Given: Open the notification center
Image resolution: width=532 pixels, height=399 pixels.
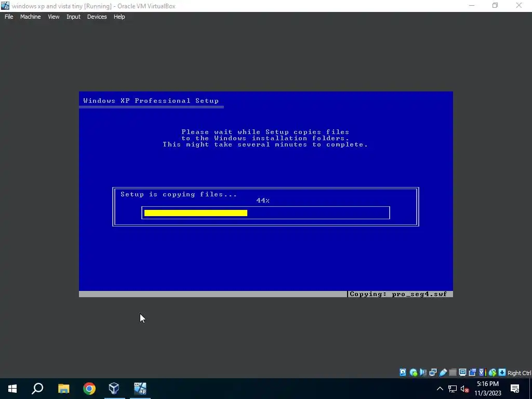Looking at the screenshot, I should pyautogui.click(x=515, y=389).
